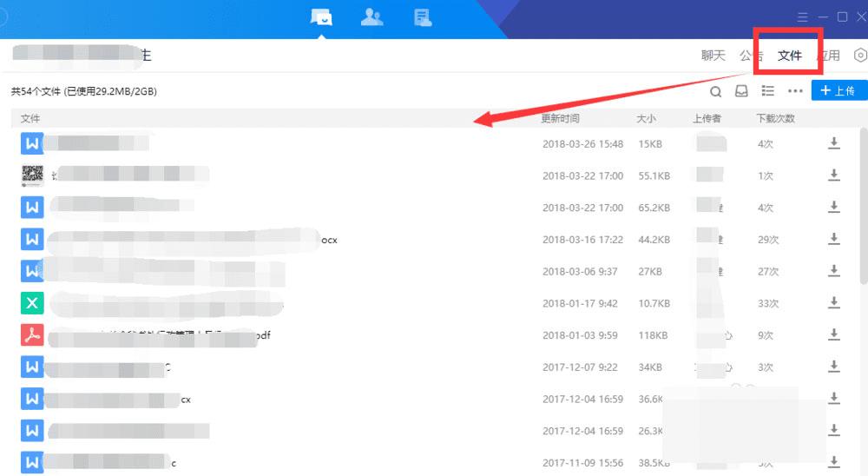Open the document notes icon in header
This screenshot has height=476, width=868.
pos(423,17)
